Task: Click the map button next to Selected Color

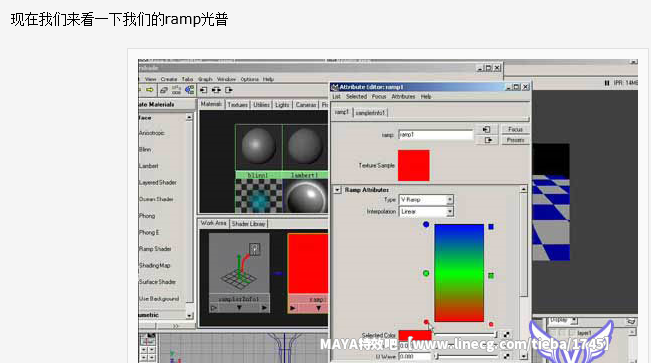Action: click(507, 334)
